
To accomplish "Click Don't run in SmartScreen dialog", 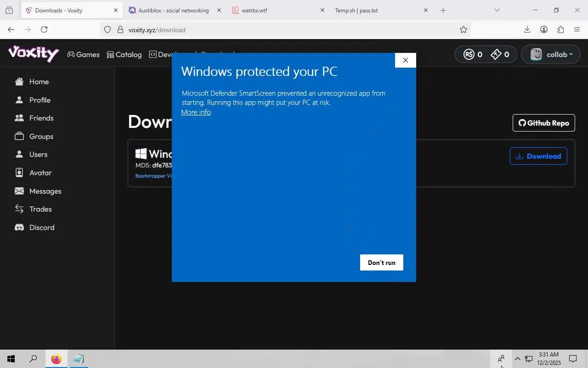I will click(x=382, y=263).
